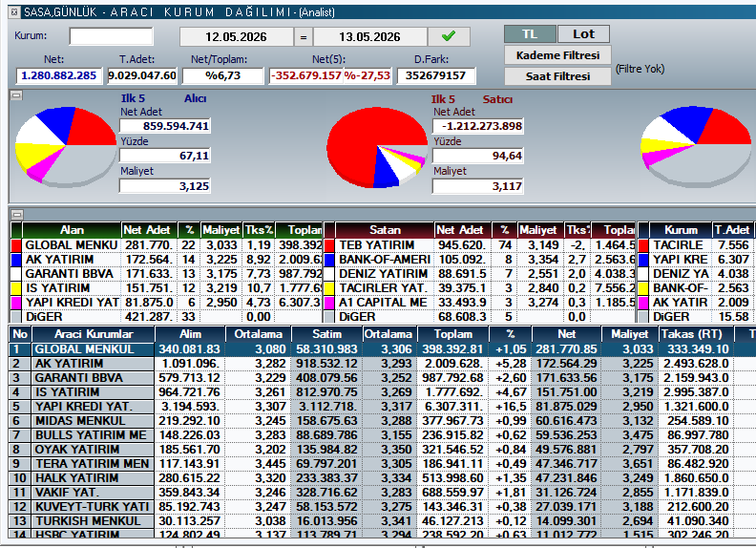Screen dimensions: 756x548
Task: Sort the broker list by No column
Action: click(x=20, y=334)
